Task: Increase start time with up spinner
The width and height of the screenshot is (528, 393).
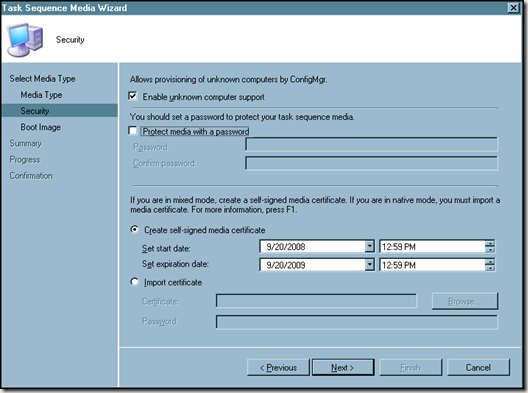Action: point(490,243)
